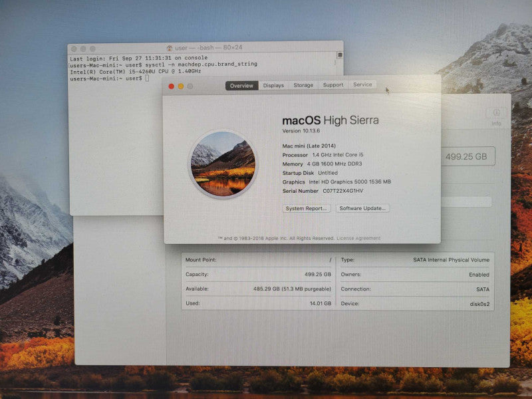The image size is (532, 399).
Task: Click the Last login line in Terminal
Action: (x=138, y=58)
